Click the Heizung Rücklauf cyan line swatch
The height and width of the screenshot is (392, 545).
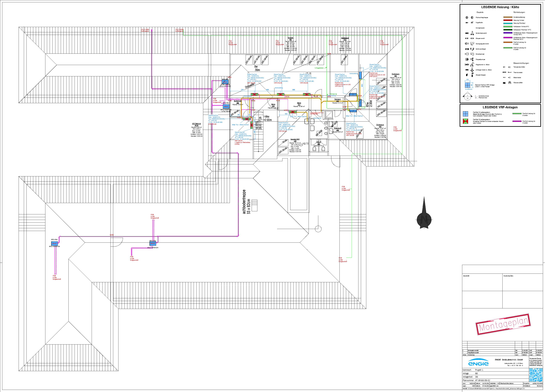[x=508, y=23]
